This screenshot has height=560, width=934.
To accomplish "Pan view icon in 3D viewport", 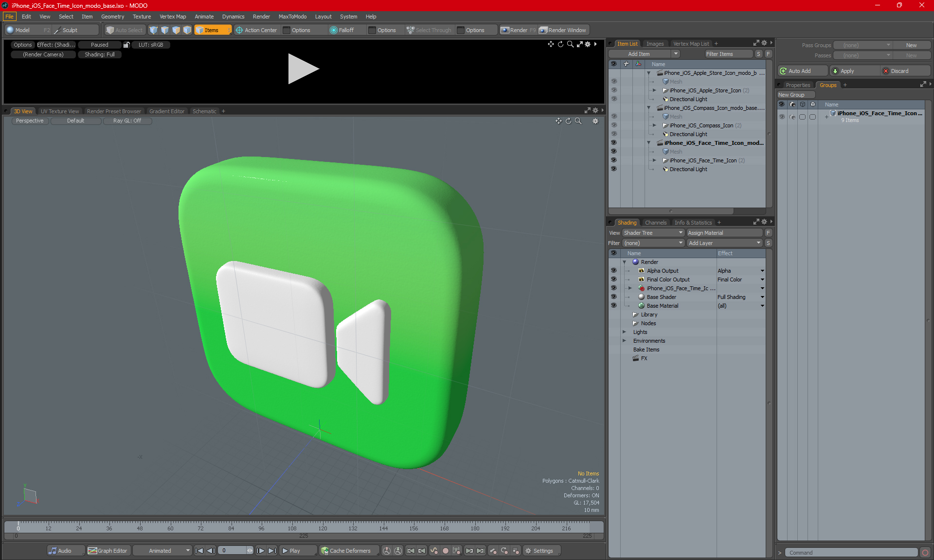I will click(x=558, y=121).
